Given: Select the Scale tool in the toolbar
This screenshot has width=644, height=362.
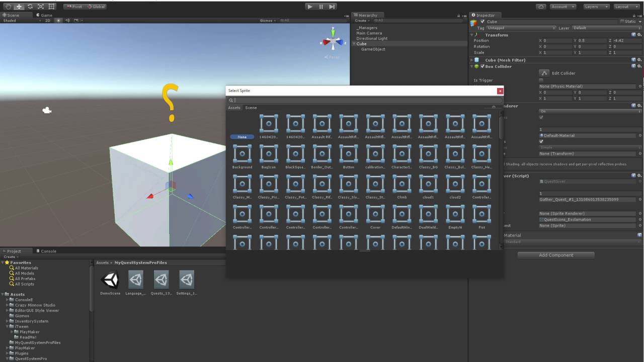Looking at the screenshot, I should [41, 7].
